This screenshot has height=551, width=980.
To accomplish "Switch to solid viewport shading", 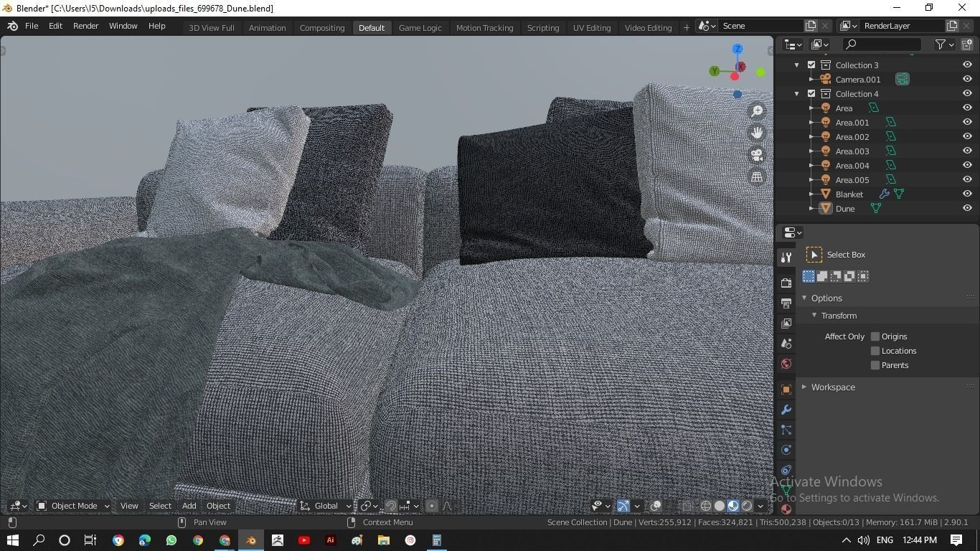I will [720, 506].
